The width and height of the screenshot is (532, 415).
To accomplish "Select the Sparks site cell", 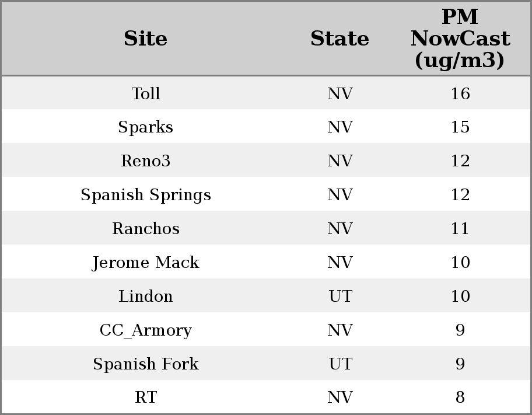I will point(146,127).
